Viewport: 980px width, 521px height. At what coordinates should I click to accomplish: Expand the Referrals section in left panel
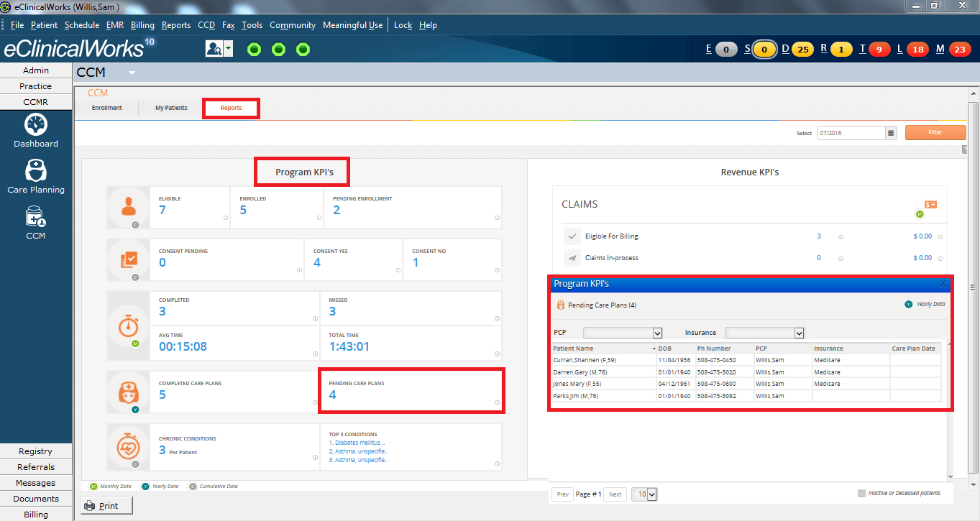point(36,467)
